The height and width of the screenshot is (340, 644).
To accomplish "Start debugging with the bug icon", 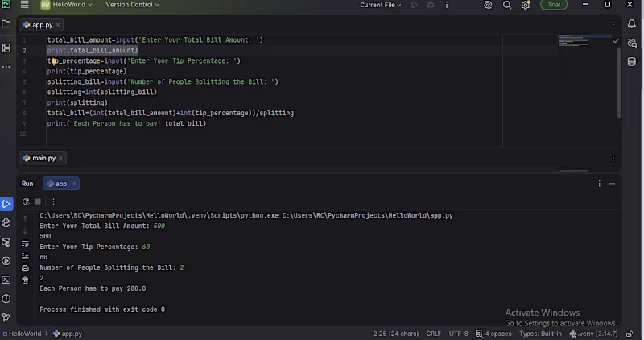I will coord(431,5).
